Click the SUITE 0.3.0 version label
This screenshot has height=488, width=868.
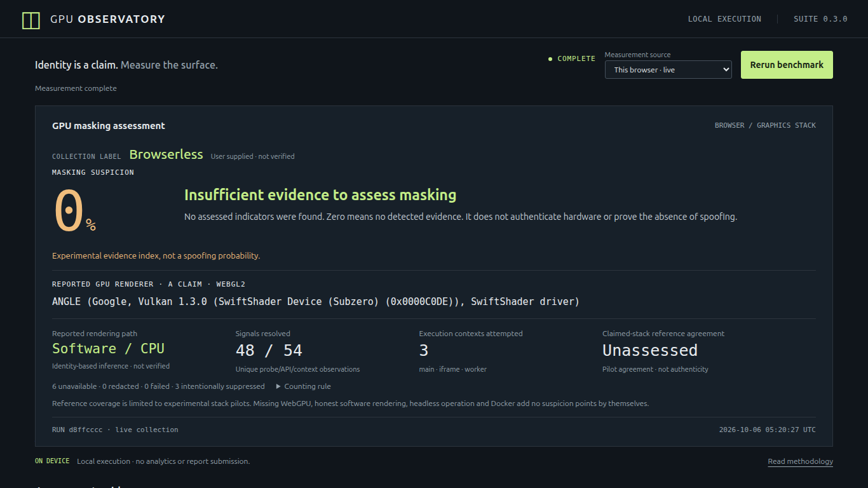pos(820,19)
